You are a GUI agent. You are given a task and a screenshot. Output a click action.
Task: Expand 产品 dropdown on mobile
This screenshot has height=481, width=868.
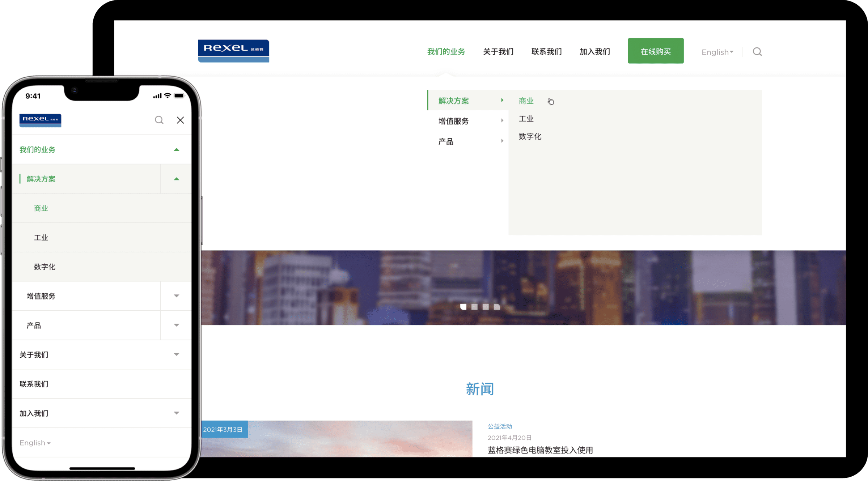point(177,325)
